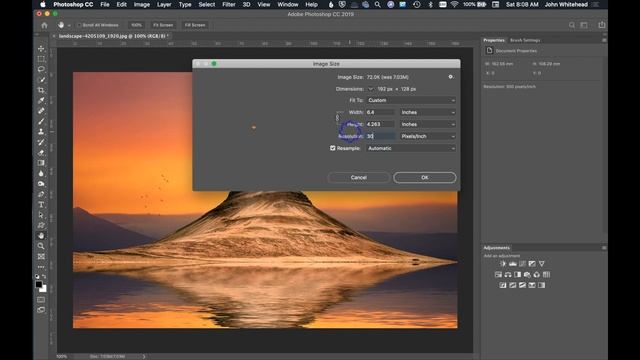Select the Brush tool
Screen dimensions: 640x360
pos(41,121)
